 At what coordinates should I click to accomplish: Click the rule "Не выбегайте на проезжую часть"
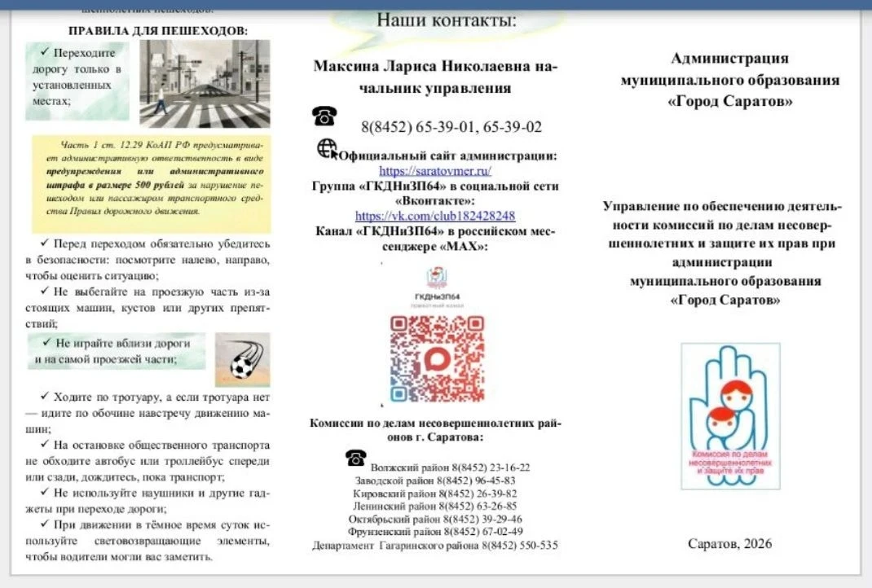coord(148,307)
